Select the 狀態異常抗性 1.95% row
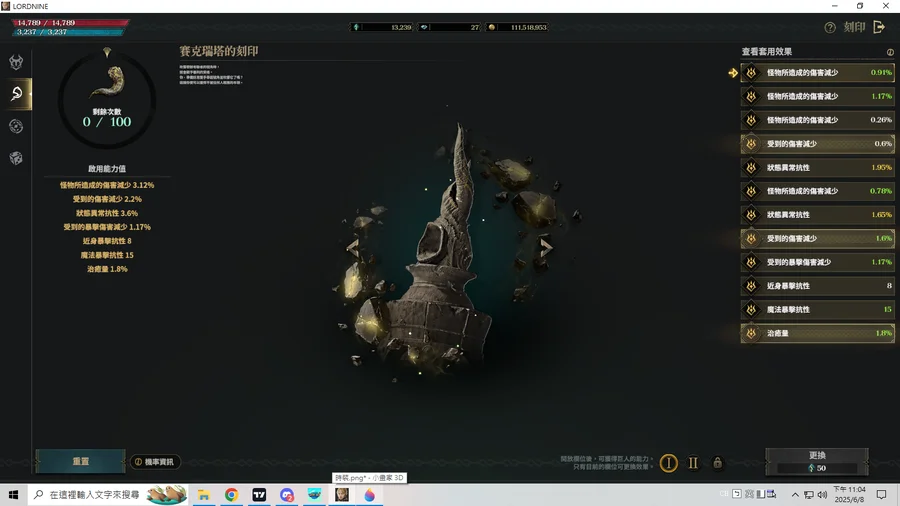This screenshot has width=900, height=506. (x=817, y=168)
